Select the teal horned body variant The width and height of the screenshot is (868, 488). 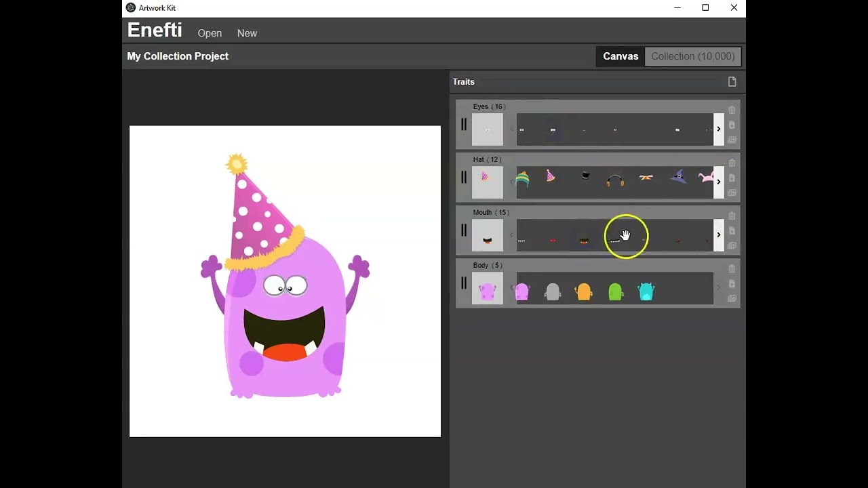click(646, 291)
